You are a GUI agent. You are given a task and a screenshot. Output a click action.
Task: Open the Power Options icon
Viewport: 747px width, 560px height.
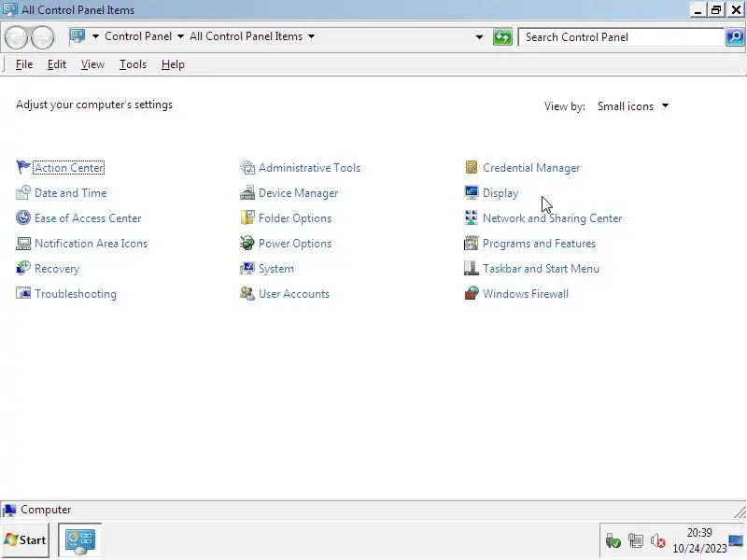(247, 243)
